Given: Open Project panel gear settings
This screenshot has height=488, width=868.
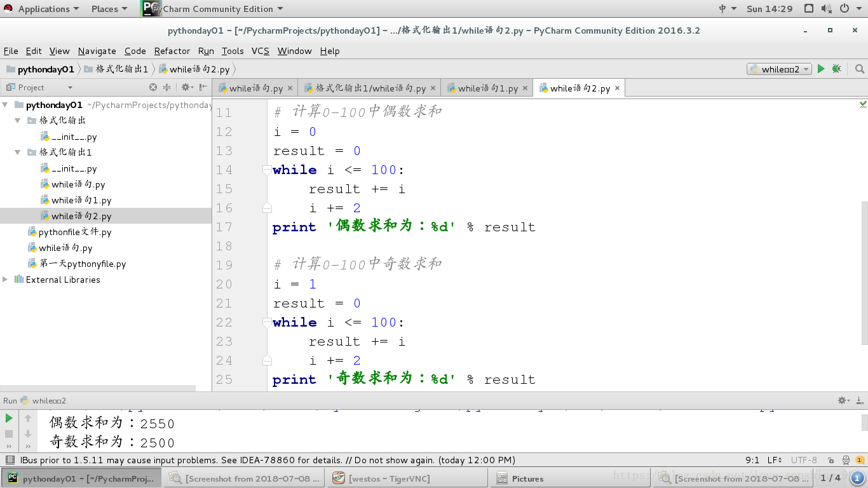Looking at the screenshot, I should coord(186,87).
